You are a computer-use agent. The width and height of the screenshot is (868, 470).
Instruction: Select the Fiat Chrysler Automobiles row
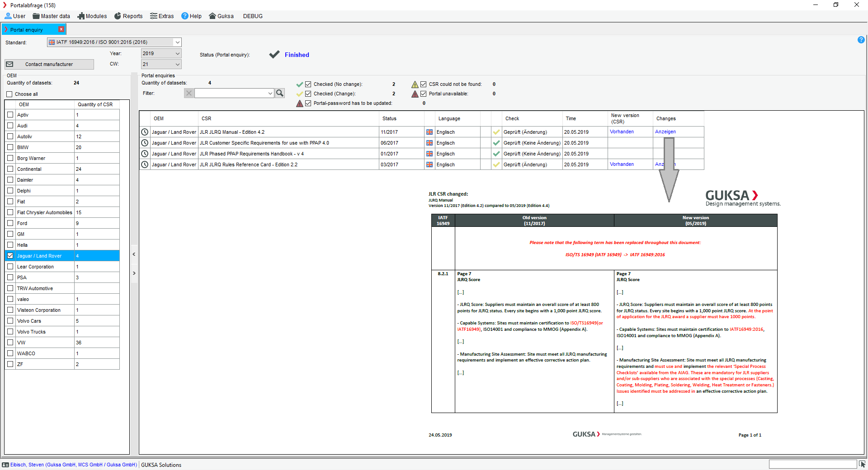(62, 212)
